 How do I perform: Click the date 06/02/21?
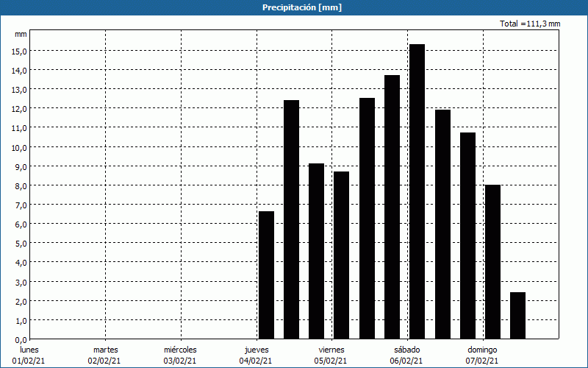tap(406, 361)
